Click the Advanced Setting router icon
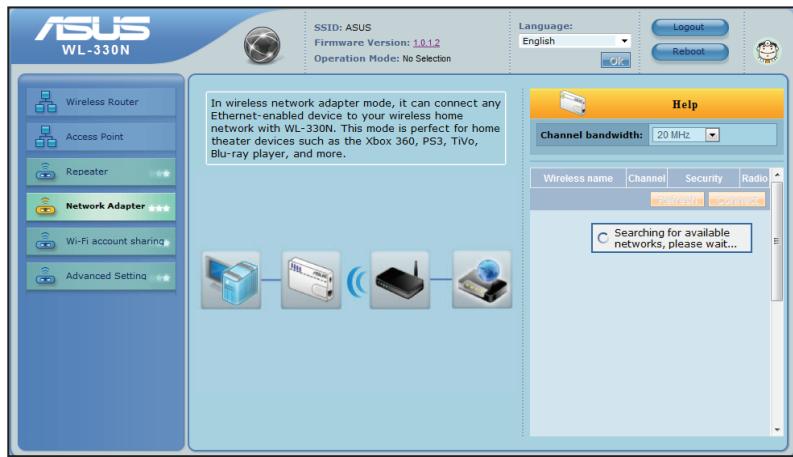The height and width of the screenshot is (457, 793). 46,276
